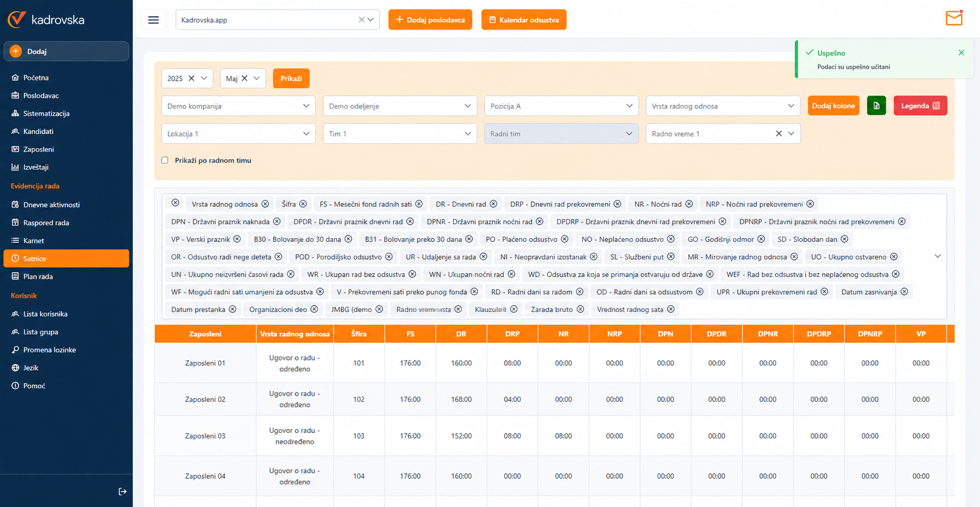Image resolution: width=980 pixels, height=507 pixels.
Task: Remove the 'Zarada bruto' column tag
Action: pos(580,309)
